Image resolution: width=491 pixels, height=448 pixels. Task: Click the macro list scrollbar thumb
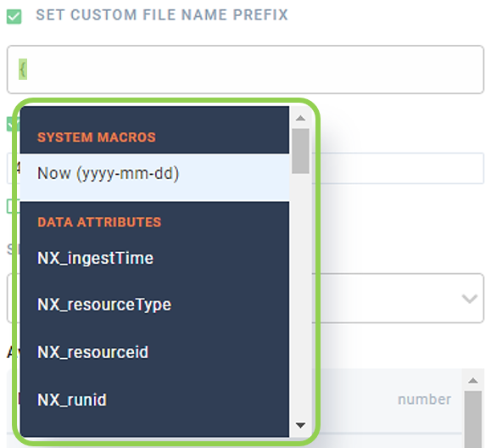[300, 151]
